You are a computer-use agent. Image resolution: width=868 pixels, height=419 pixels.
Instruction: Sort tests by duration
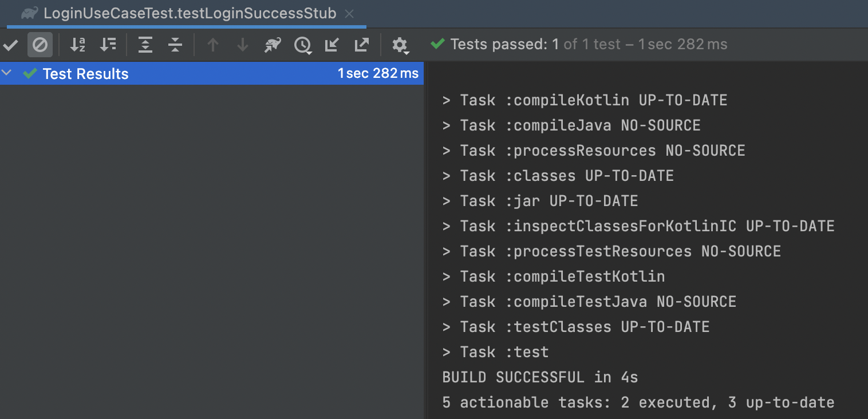108,45
